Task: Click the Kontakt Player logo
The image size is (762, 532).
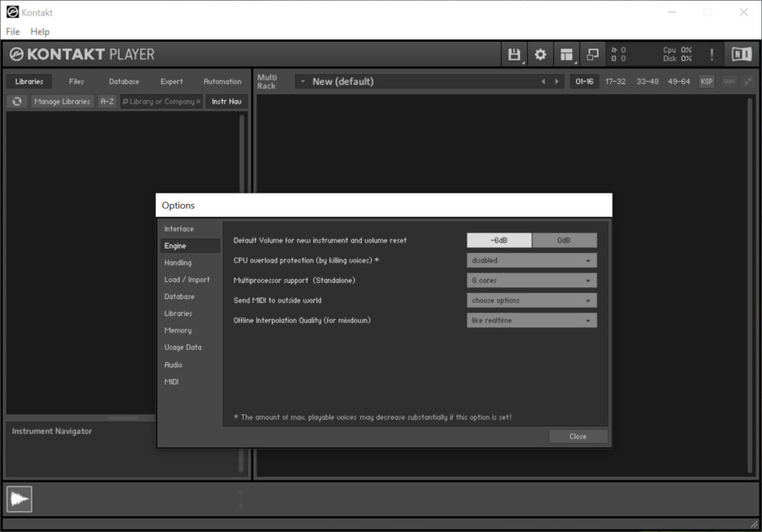Action: (x=82, y=54)
